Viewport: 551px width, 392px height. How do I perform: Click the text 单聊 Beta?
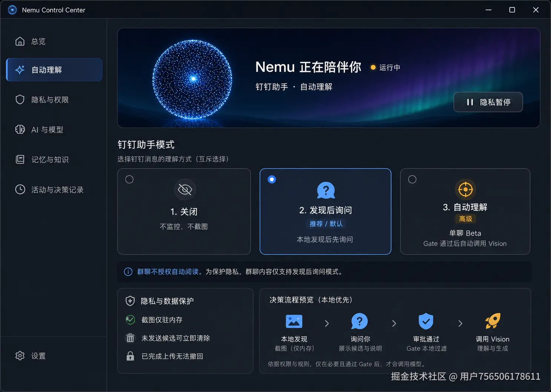pyautogui.click(x=465, y=233)
